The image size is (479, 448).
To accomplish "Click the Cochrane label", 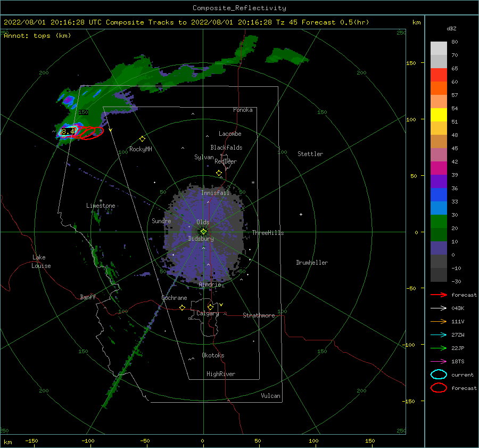I will pos(174,298).
